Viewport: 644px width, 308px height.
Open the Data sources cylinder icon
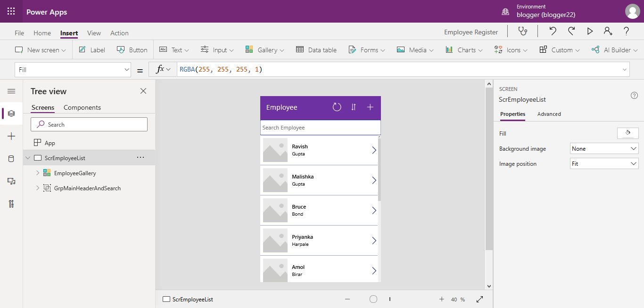11,159
